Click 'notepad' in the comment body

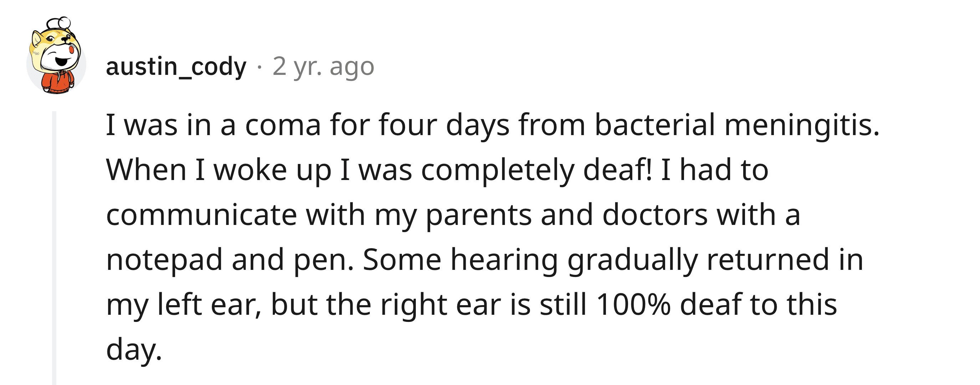164,260
